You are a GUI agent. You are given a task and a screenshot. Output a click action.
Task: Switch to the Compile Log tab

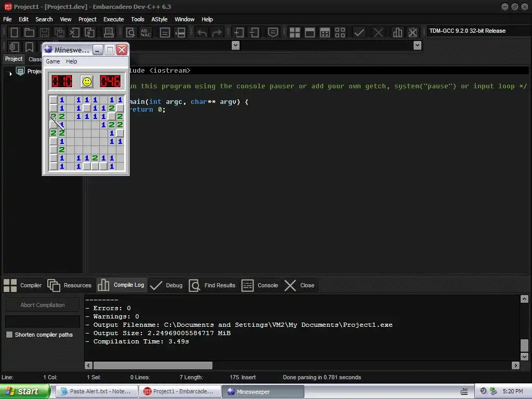121,285
